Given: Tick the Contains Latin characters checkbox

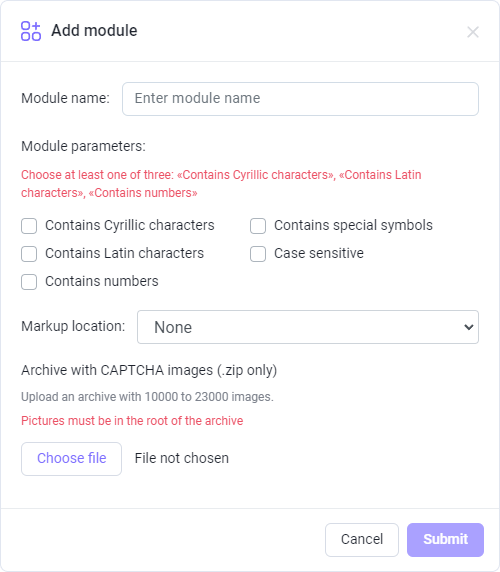Looking at the screenshot, I should 29,254.
